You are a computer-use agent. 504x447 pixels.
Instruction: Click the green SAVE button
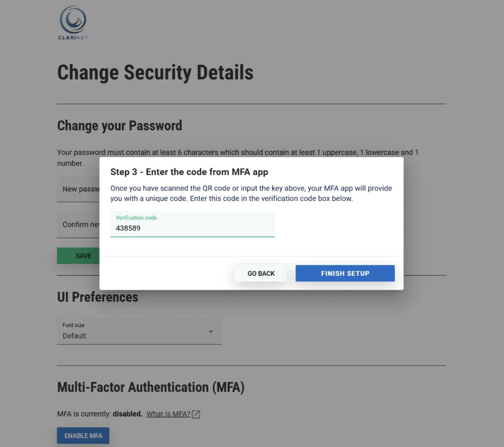coord(78,255)
